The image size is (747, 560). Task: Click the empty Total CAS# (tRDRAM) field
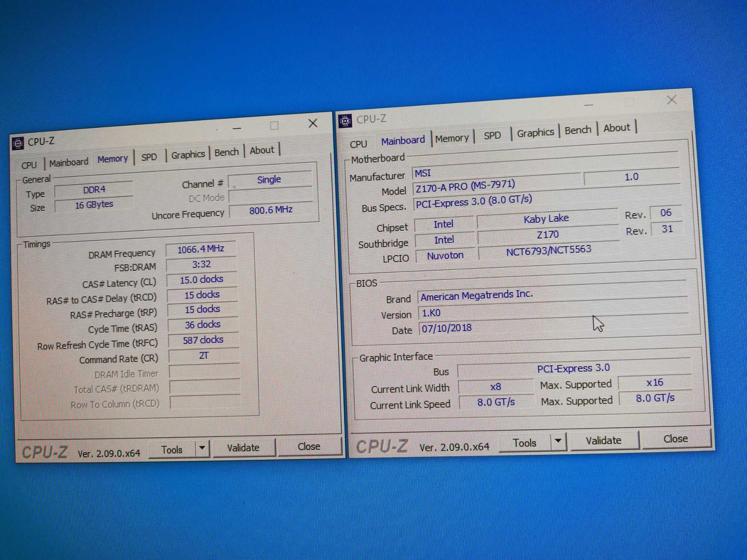coord(204,387)
